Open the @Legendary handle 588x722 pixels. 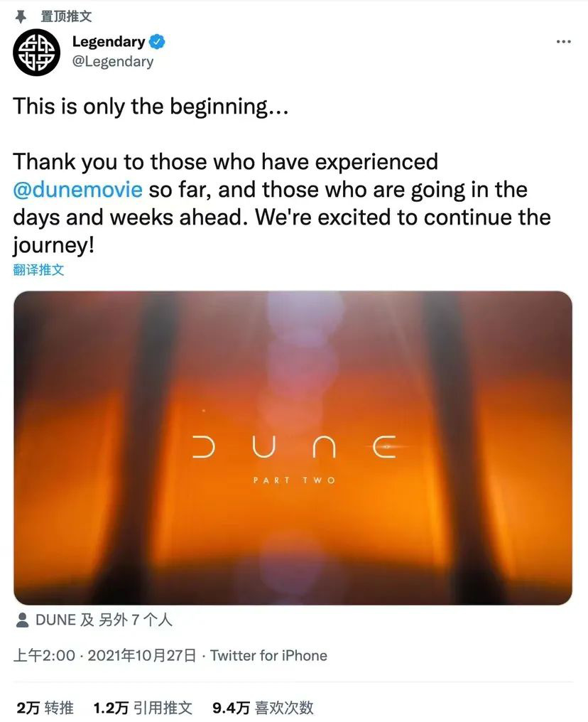[113, 61]
